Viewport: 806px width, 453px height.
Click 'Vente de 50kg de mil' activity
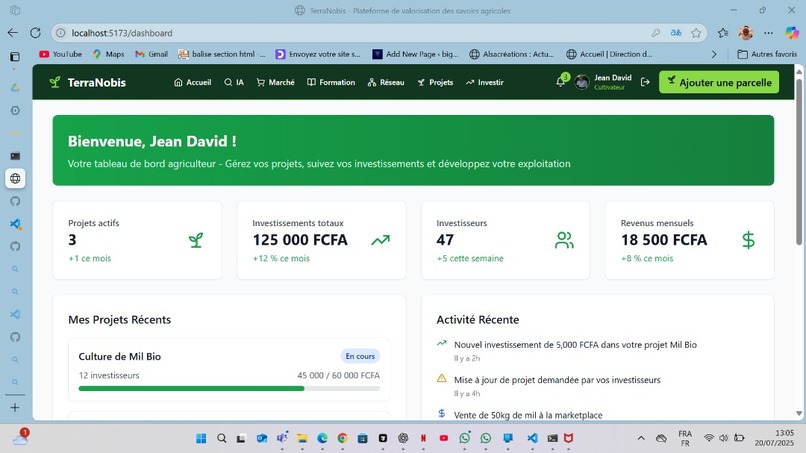528,415
